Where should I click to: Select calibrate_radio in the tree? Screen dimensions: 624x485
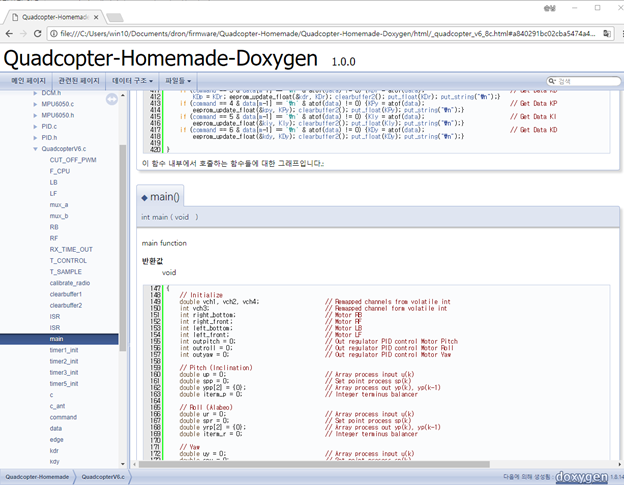(x=70, y=283)
